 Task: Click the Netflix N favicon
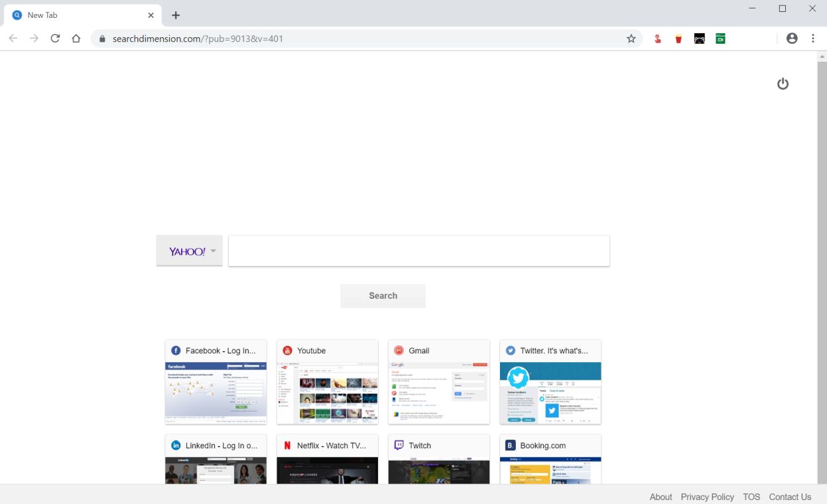coord(287,446)
